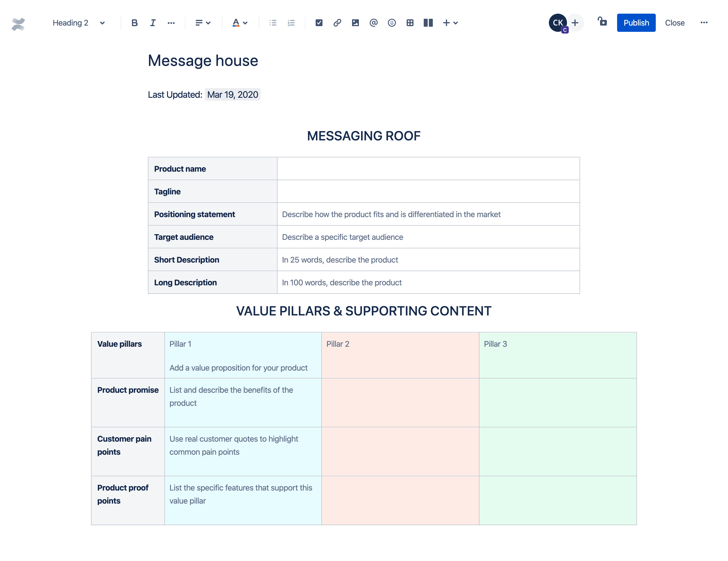
Task: Click the Mar 19, 2020 date field
Action: tap(232, 94)
